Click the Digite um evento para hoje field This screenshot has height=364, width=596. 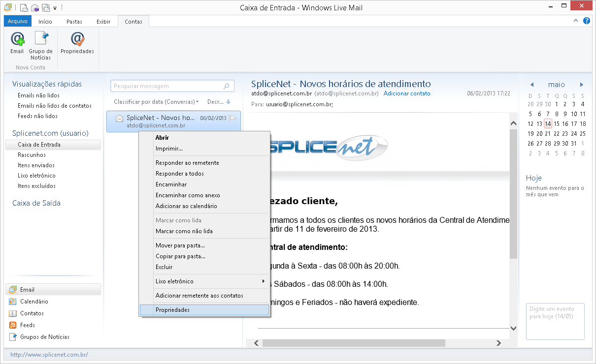pos(555,321)
